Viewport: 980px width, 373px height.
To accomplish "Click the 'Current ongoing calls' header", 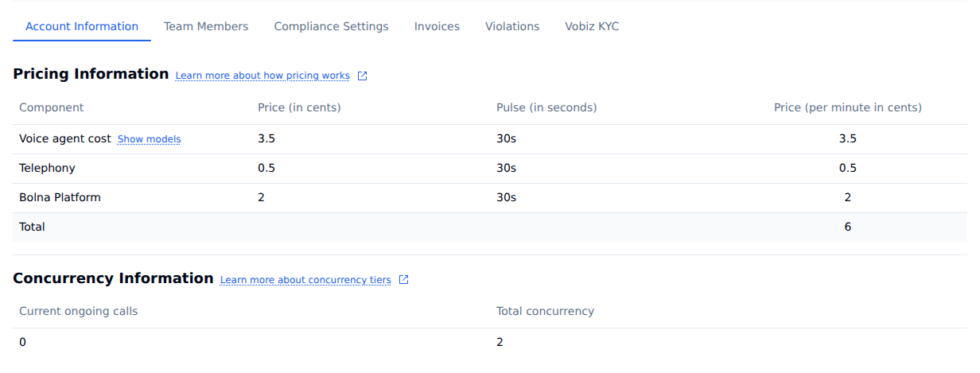I will [78, 311].
